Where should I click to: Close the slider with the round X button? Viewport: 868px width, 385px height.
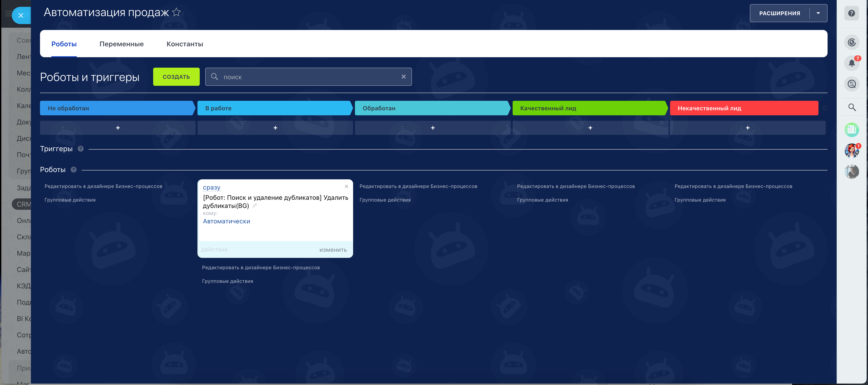20,15
